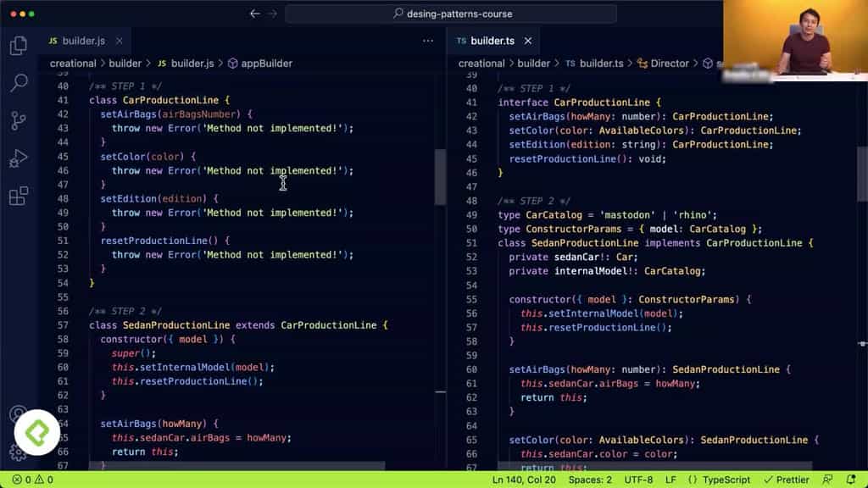The width and height of the screenshot is (868, 488).
Task: Switch to the builder.ts tab
Action: coord(492,40)
